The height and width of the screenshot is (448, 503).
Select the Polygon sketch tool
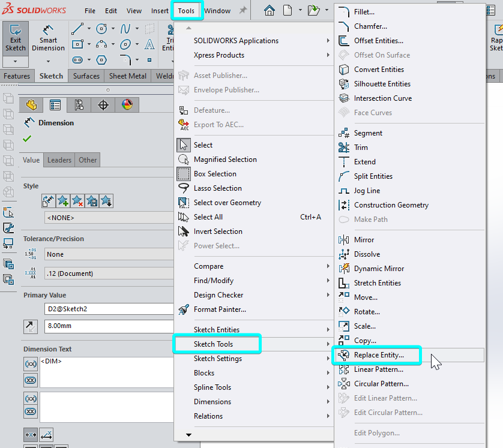tap(101, 60)
